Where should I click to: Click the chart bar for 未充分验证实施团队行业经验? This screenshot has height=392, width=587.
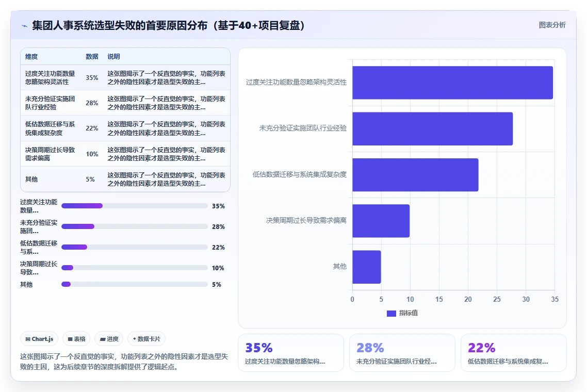pos(432,129)
